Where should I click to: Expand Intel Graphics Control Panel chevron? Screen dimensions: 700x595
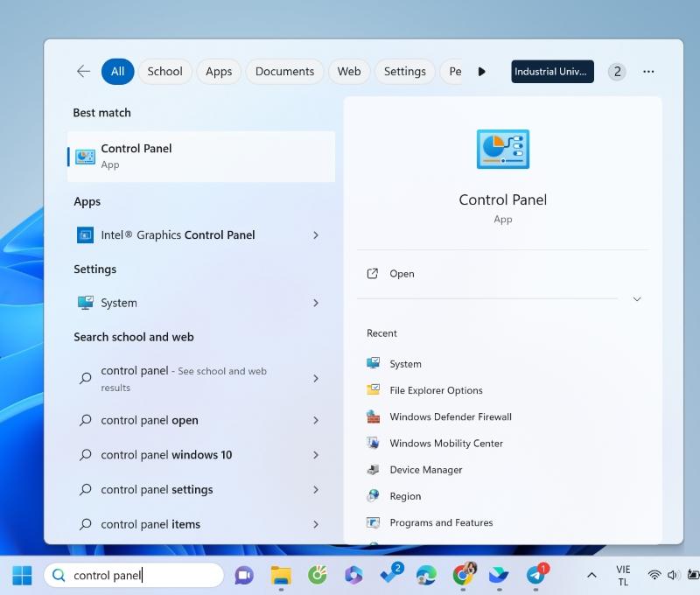pyautogui.click(x=316, y=234)
